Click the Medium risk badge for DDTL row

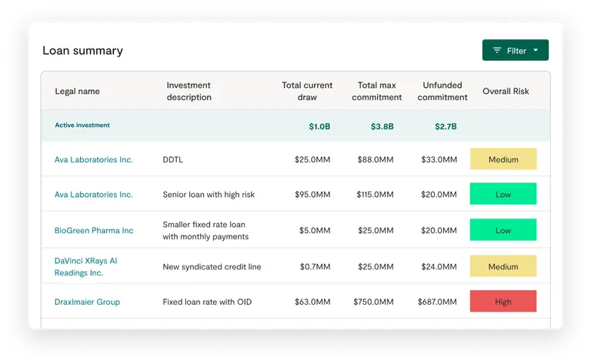click(x=503, y=159)
